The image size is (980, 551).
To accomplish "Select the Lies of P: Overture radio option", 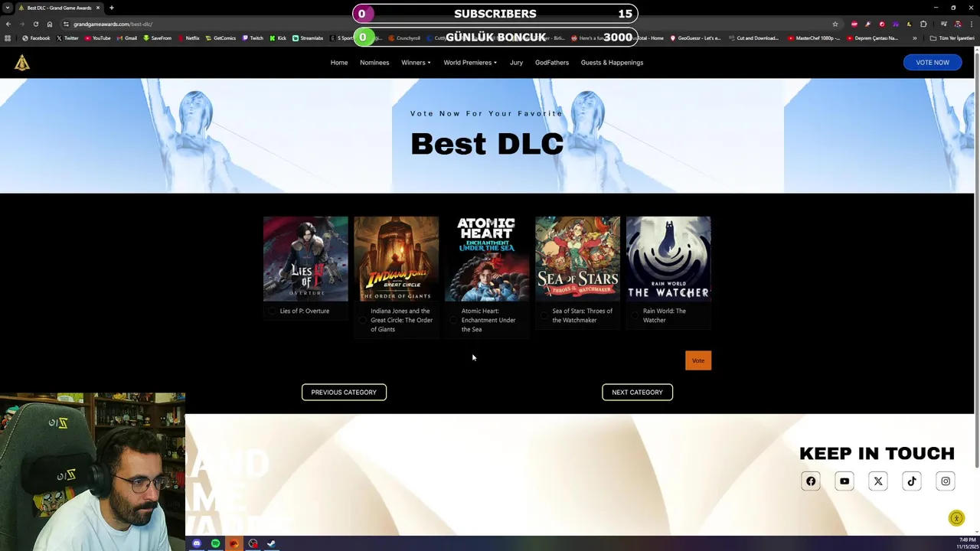I will point(272,311).
